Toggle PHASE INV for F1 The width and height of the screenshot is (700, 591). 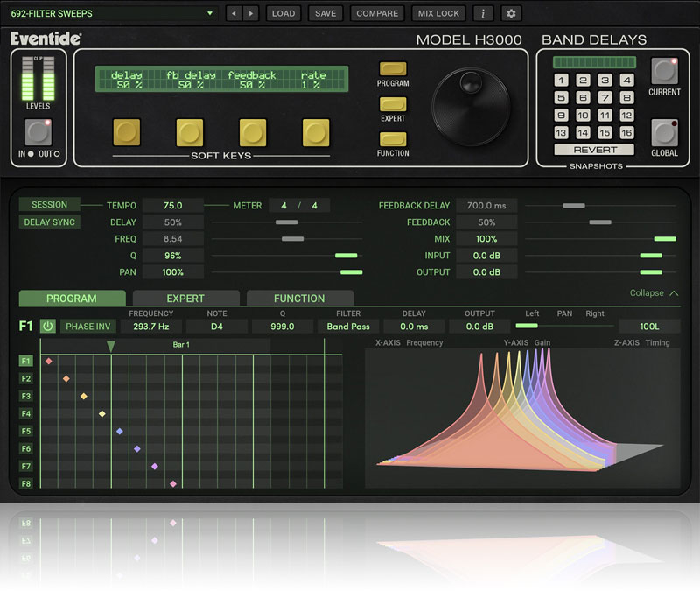click(88, 327)
